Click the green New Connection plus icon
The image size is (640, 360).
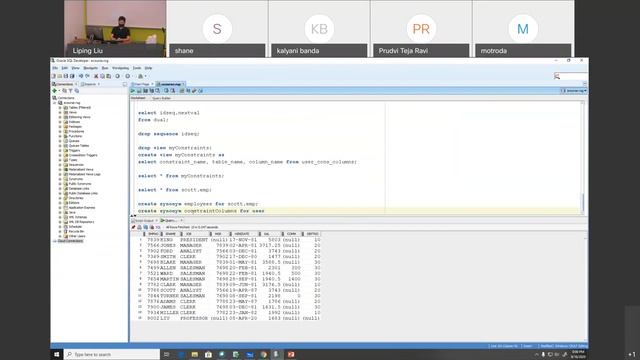pyautogui.click(x=54, y=91)
